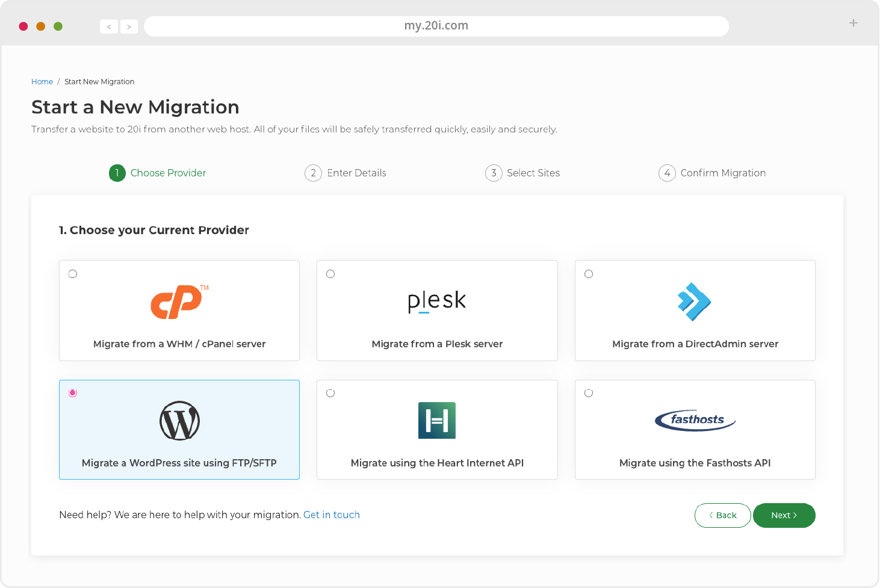This screenshot has width=880, height=588.
Task: Select the WordPress FTP/SFTP radio button
Action: click(x=73, y=393)
